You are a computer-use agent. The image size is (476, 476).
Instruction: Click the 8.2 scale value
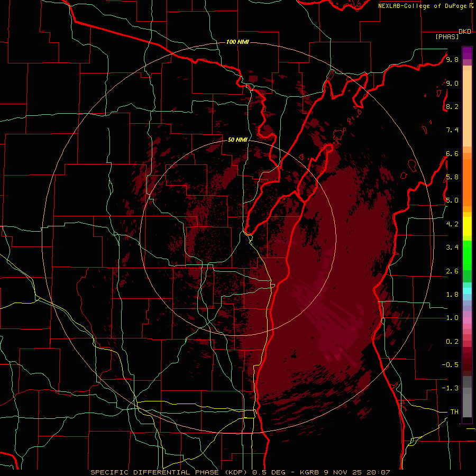tap(452, 106)
